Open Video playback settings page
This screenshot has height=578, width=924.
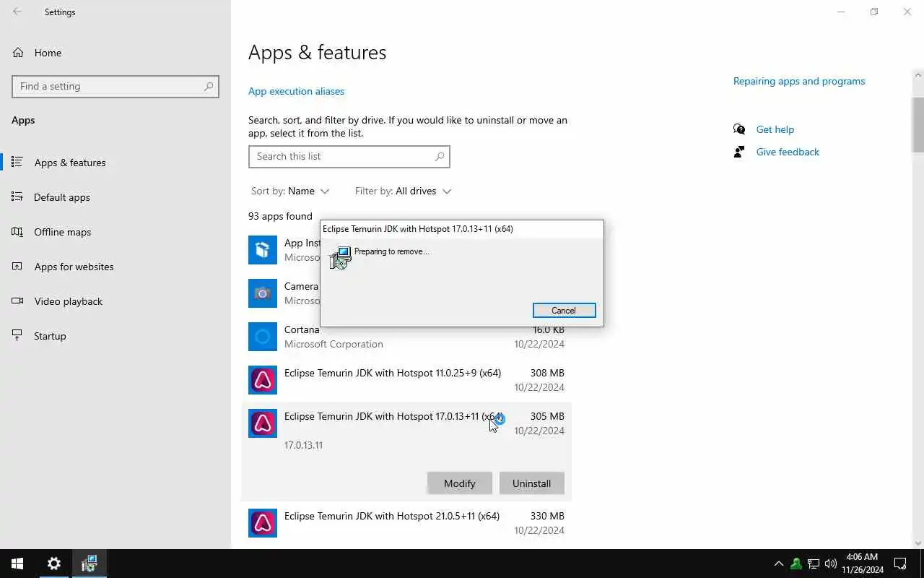[115, 301]
